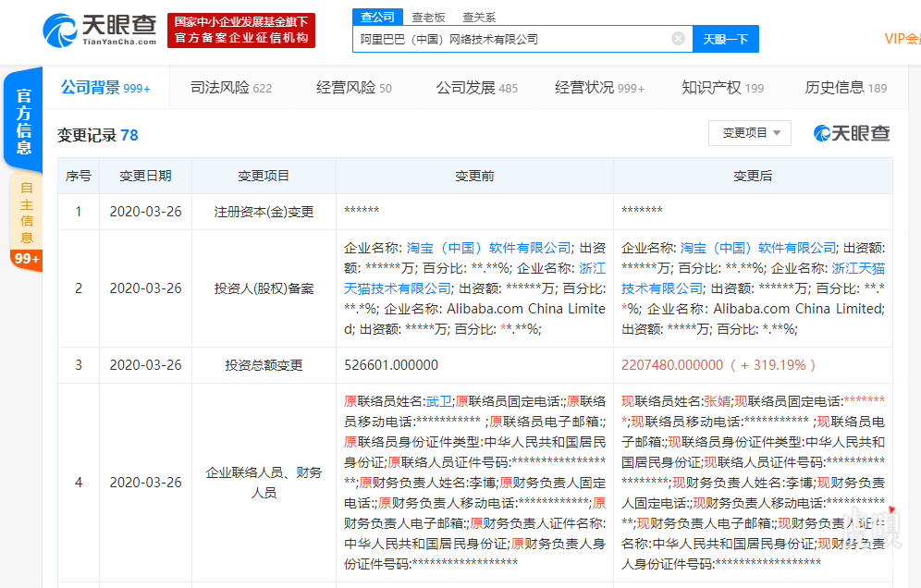Click into the company name search field

[x=509, y=39]
